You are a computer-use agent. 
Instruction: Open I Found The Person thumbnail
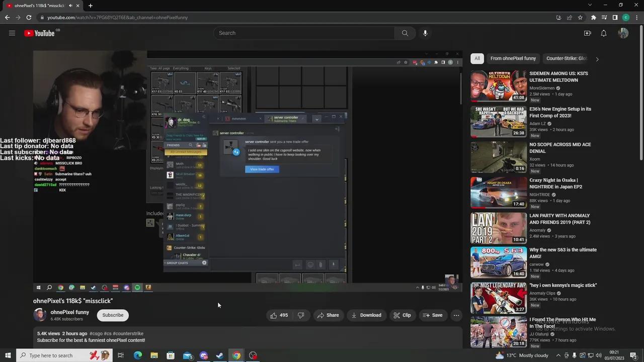(x=499, y=332)
